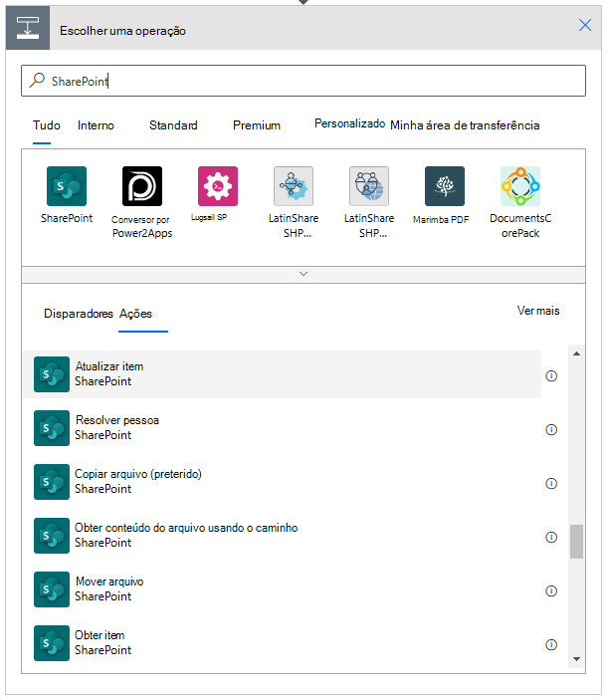The height and width of the screenshot is (700, 607).
Task: Click the SharePoint icon of Atualizar item
Action: point(52,374)
